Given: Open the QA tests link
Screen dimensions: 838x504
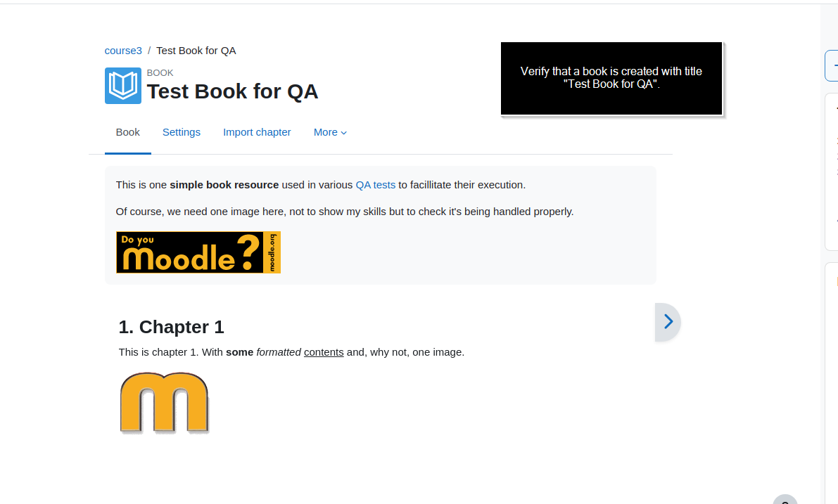Looking at the screenshot, I should coord(375,185).
